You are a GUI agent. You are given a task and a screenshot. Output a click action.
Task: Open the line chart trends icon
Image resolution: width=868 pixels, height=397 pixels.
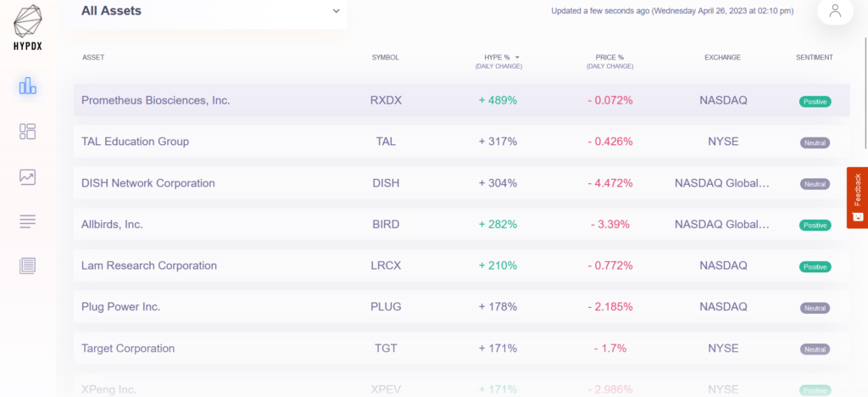coord(28,176)
